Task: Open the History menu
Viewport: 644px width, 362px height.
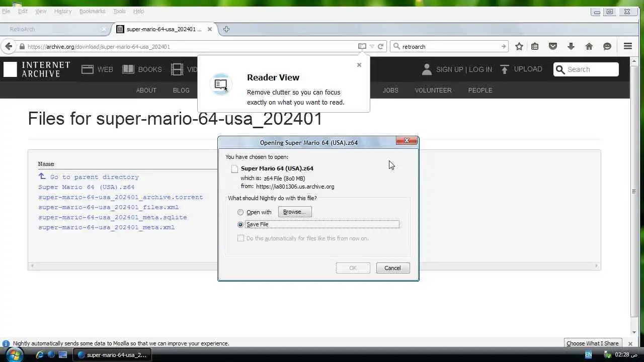Action: pos(63,11)
